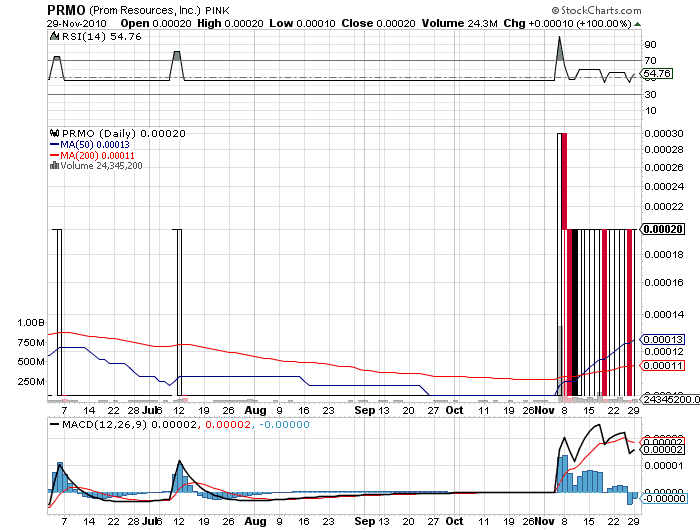Screen dimensions: 700x530
Task: Select the PRMO ticker symbol title
Action: coord(67,10)
